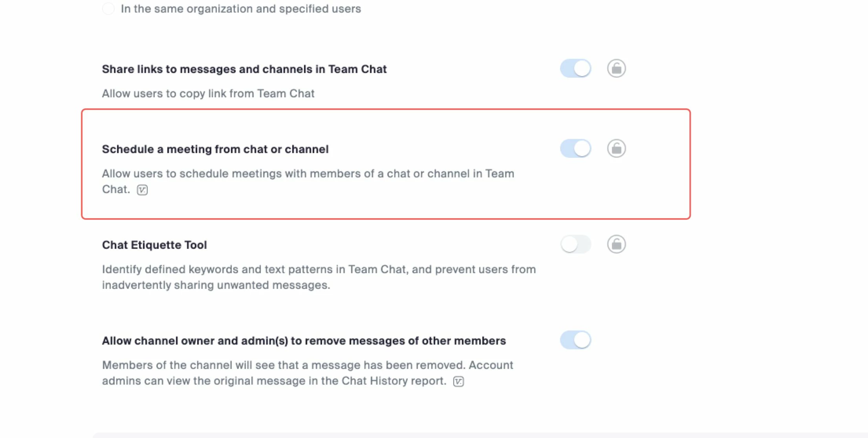The image size is (868, 438).
Task: Click version info icon after Chat History report
Action: [458, 381]
